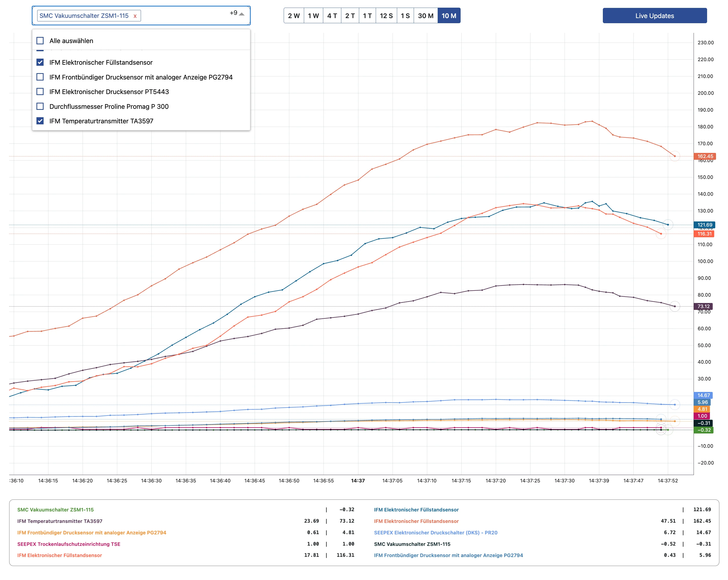Enable IFM Frontbündiger Drucksensor PG2794 checkbox
The image size is (728, 580).
click(x=40, y=77)
